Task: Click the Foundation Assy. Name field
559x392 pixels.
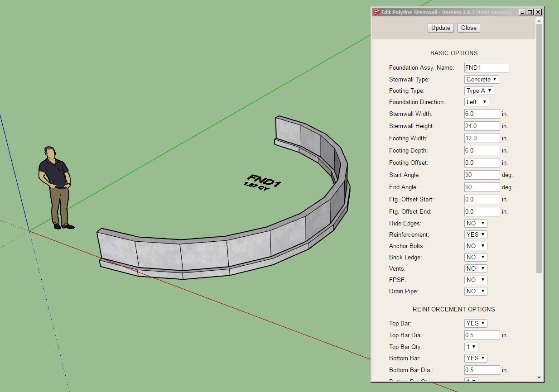Action: 487,67
